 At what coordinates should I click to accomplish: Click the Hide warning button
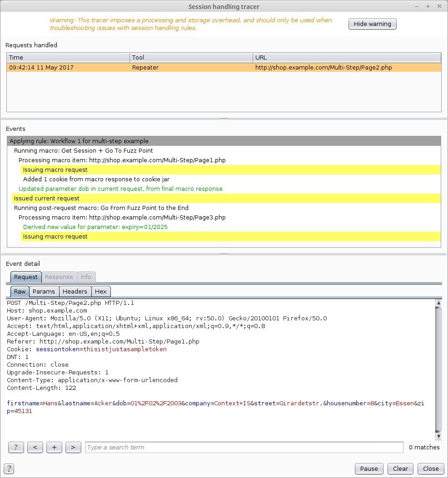click(x=372, y=24)
